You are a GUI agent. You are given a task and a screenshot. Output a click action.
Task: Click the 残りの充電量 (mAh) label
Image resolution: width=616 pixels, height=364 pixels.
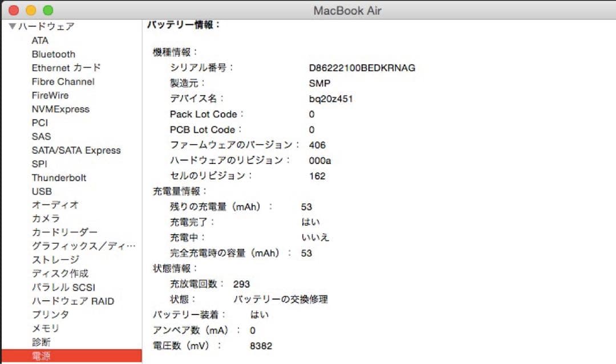pyautogui.click(x=221, y=207)
